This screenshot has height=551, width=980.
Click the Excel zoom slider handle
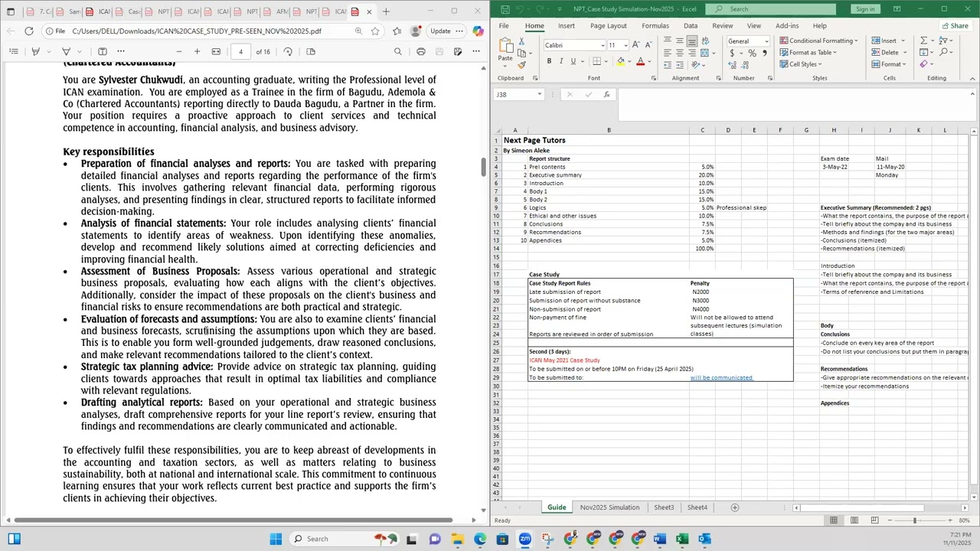point(914,520)
